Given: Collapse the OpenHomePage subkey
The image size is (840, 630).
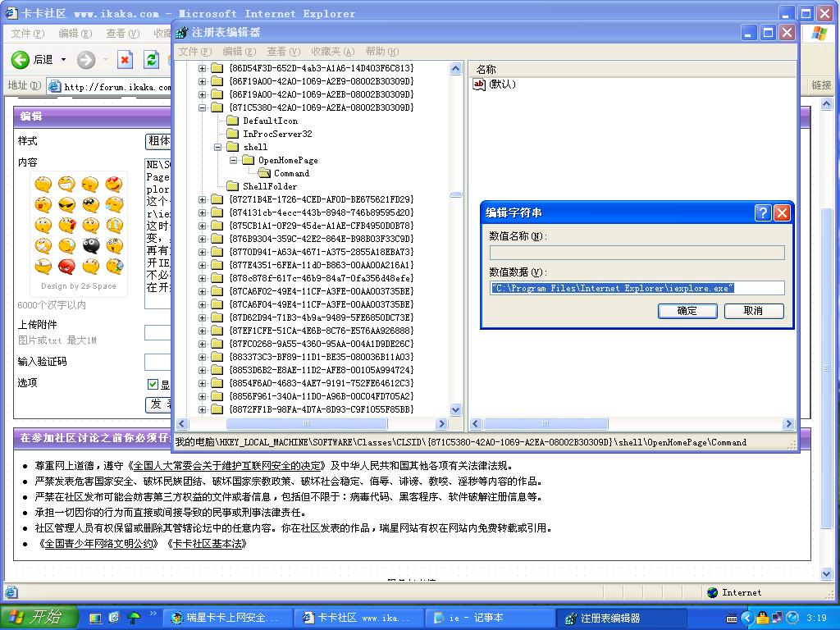Looking at the screenshot, I should coord(233,160).
